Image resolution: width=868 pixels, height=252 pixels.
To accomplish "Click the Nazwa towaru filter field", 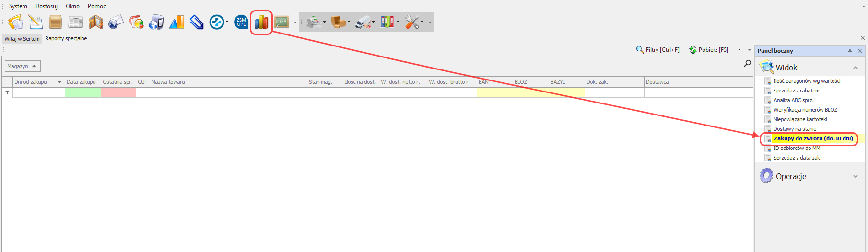I will coord(228,92).
